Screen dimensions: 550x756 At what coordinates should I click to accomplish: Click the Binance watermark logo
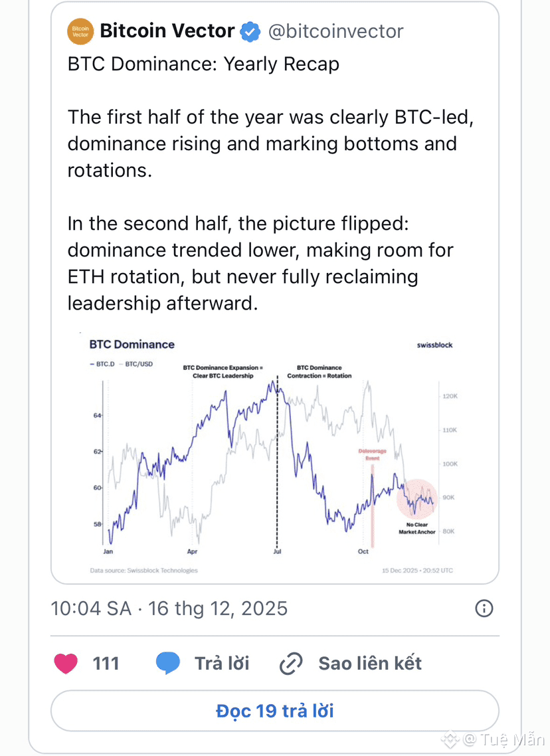pyautogui.click(x=451, y=739)
